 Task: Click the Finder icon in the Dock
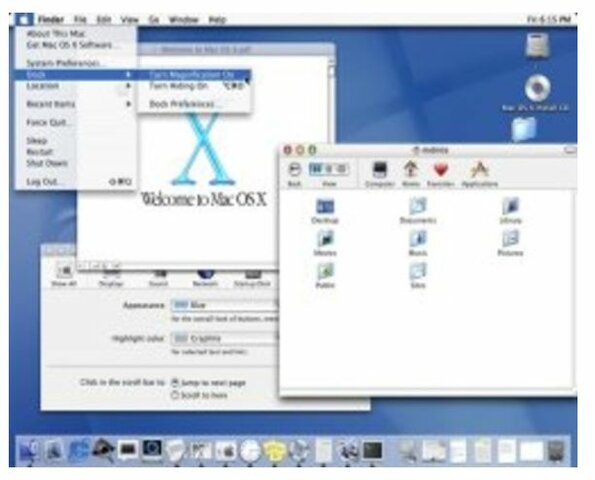click(29, 450)
